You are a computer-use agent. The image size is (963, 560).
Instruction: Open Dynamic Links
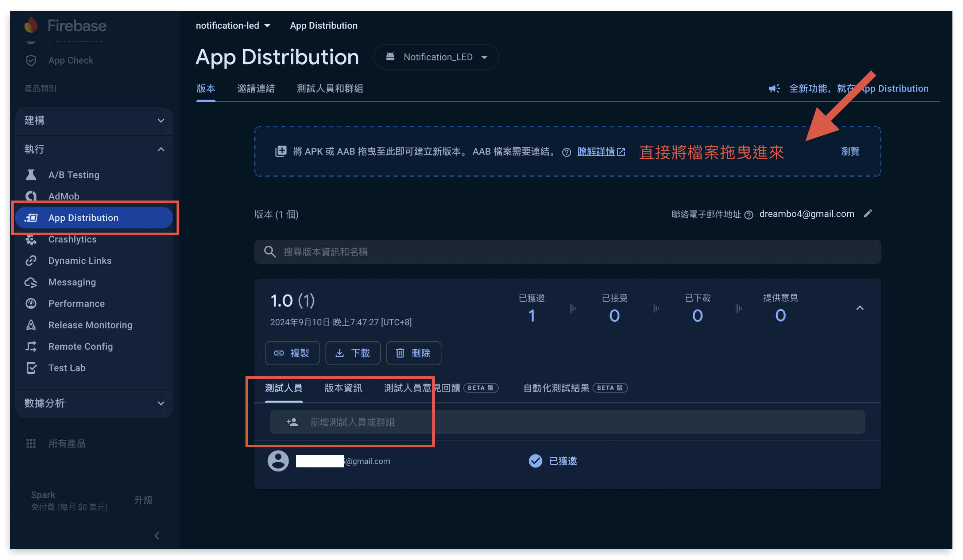pyautogui.click(x=79, y=261)
